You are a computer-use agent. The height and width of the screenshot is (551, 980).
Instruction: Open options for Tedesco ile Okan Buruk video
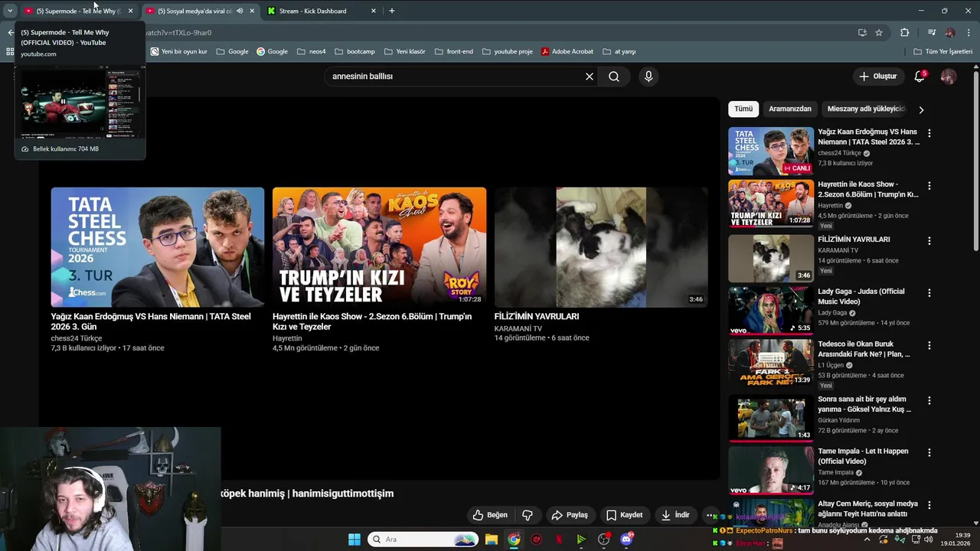pos(929,346)
